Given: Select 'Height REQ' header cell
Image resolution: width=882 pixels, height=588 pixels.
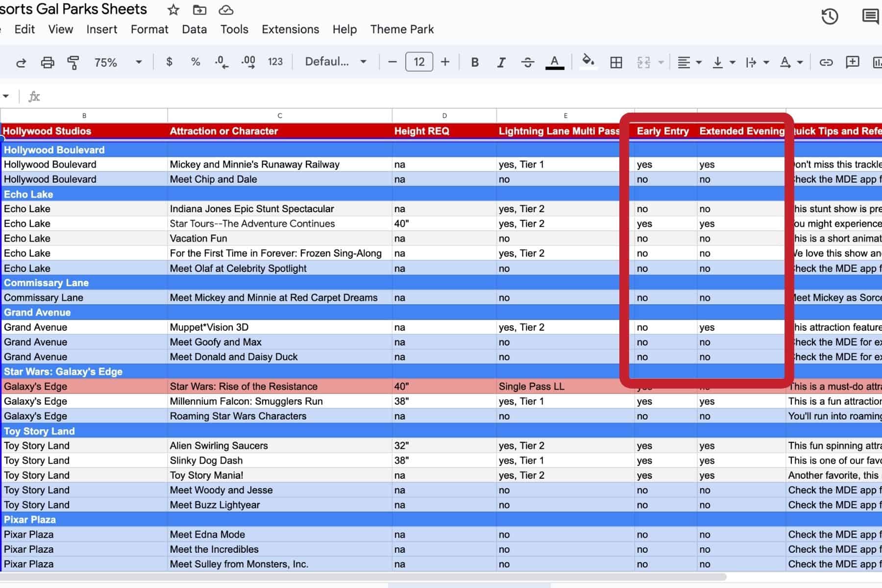Looking at the screenshot, I should [444, 131].
